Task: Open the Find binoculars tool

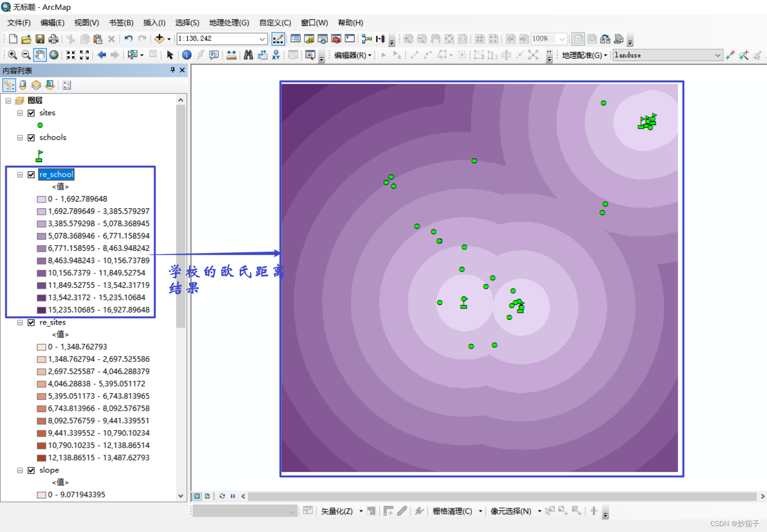Action: (x=248, y=55)
